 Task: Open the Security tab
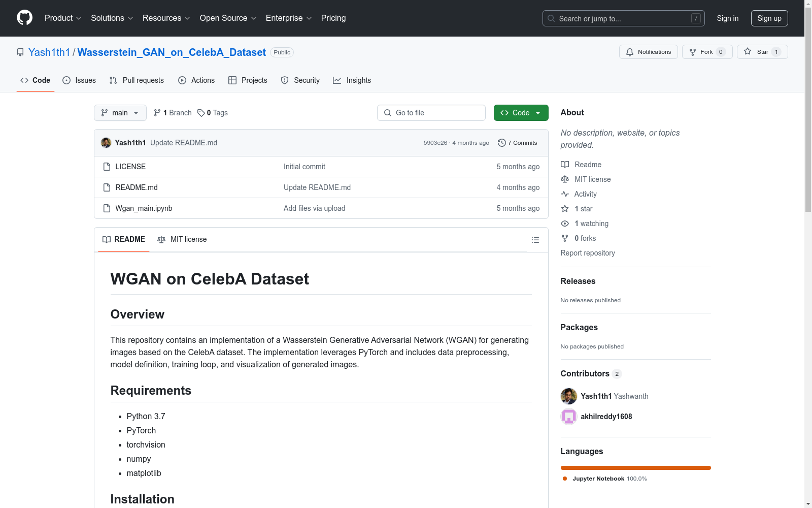(x=300, y=80)
